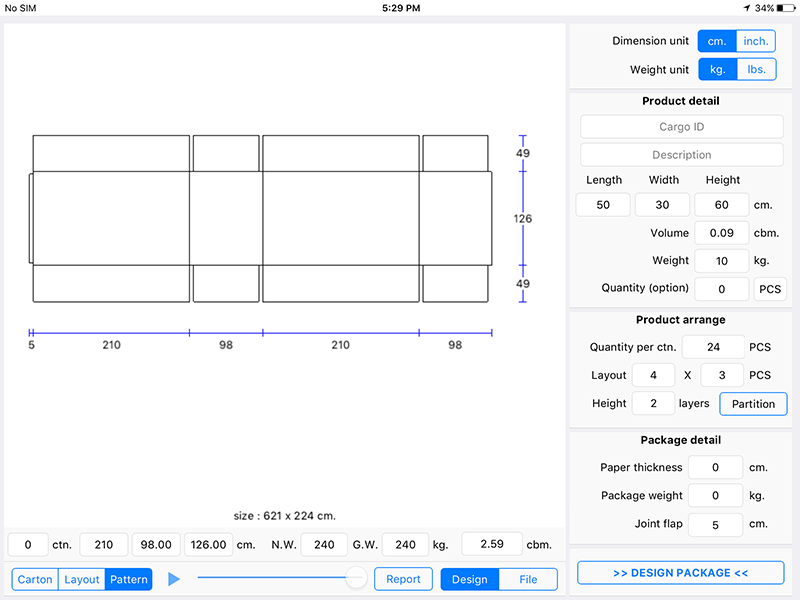
Task: Select the Design tab
Action: coord(470,580)
